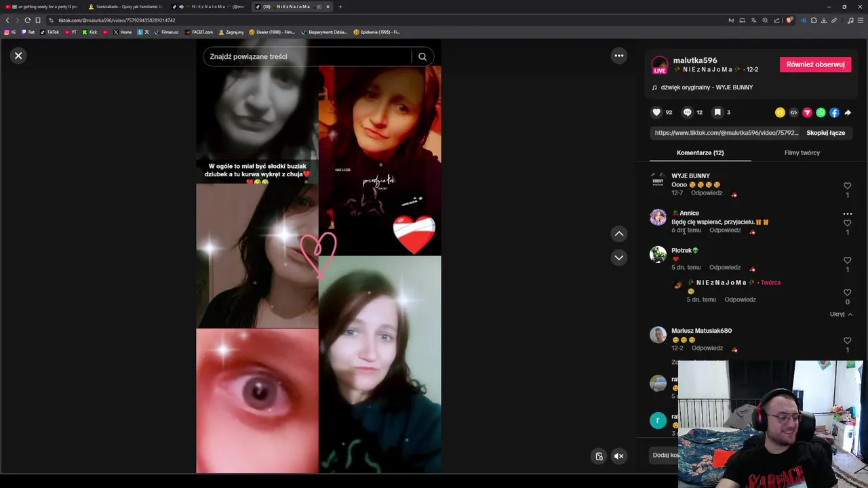The image size is (868, 488).
Task: Reply to Mariusz Matusiak680 via Odpowiedz
Action: coord(707,348)
